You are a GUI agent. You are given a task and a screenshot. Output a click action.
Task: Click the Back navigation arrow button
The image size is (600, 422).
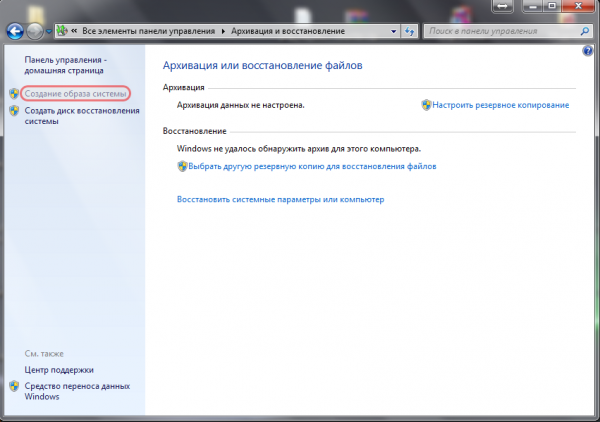15,31
